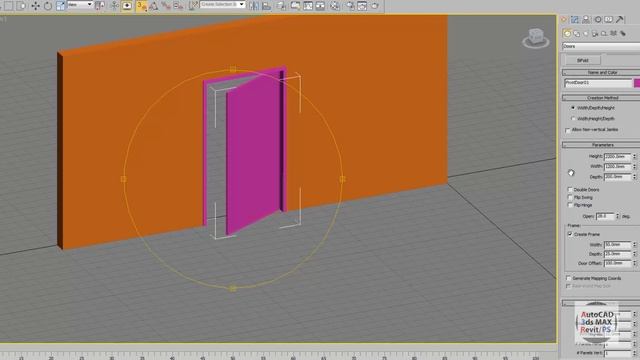The height and width of the screenshot is (360, 640).
Task: Click the Frame Depth spinner arrows
Action: [634, 254]
